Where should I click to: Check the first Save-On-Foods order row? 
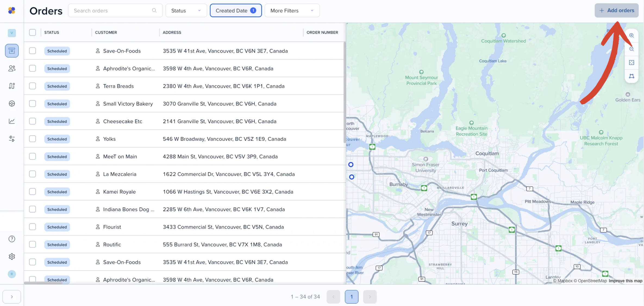[33, 51]
